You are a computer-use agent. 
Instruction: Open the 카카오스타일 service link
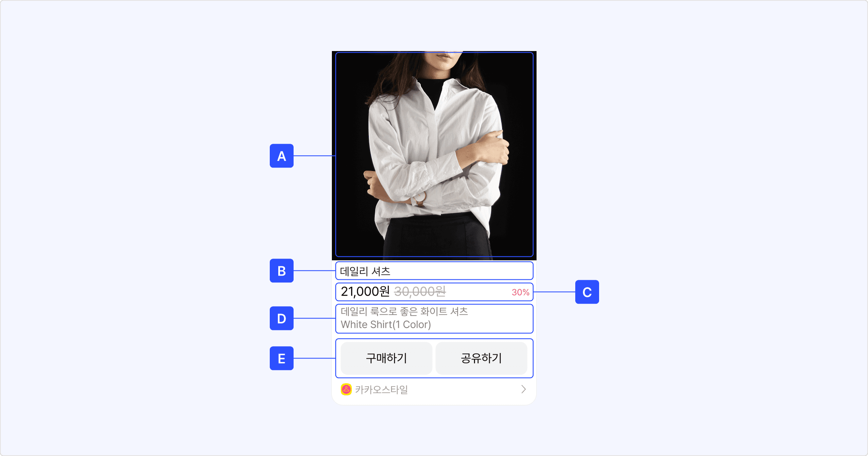(434, 389)
